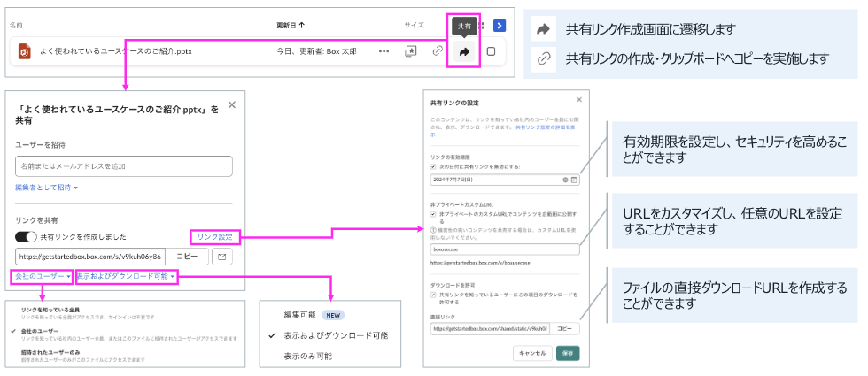
Task: Click the blue arrow button in list header
Action: pyautogui.click(x=500, y=26)
